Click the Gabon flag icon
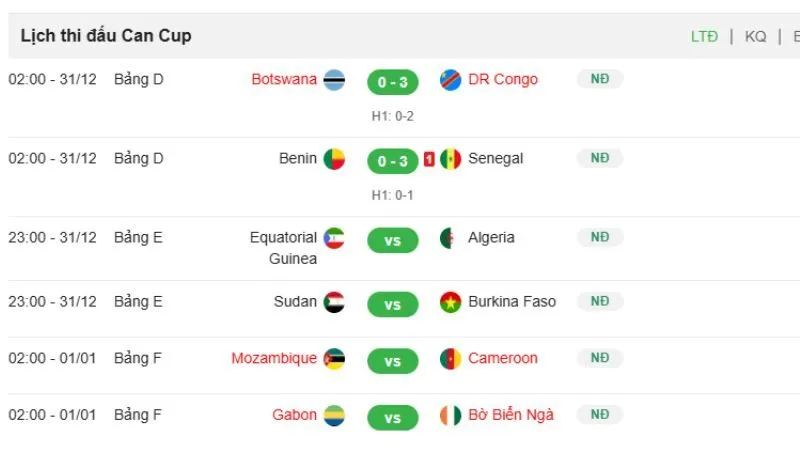This screenshot has height=450, width=800. tap(334, 415)
